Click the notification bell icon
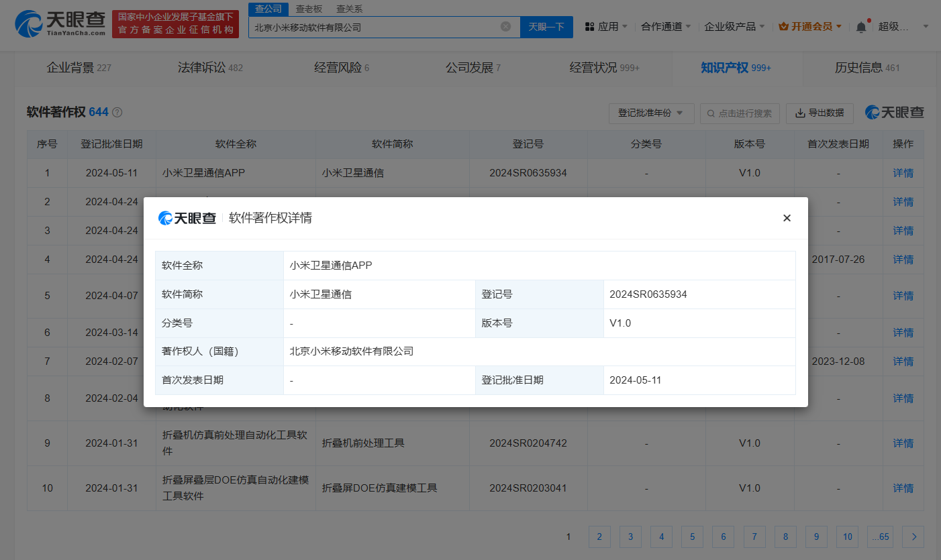 coord(861,25)
